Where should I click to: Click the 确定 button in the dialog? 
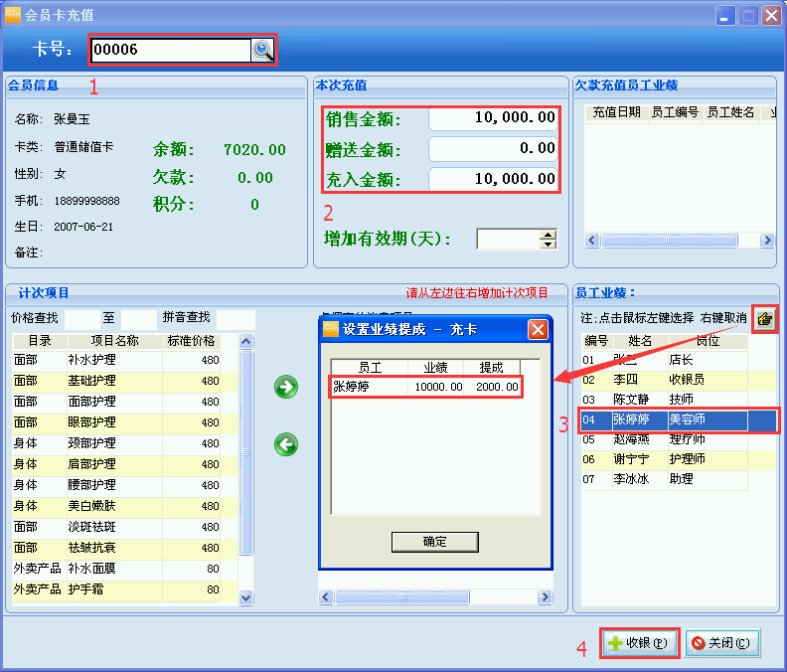[x=434, y=542]
